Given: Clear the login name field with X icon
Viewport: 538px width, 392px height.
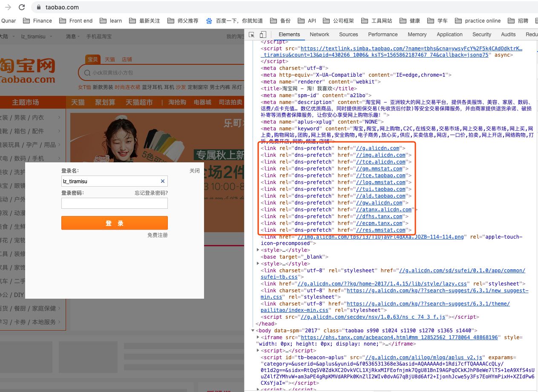Looking at the screenshot, I should [x=162, y=181].
